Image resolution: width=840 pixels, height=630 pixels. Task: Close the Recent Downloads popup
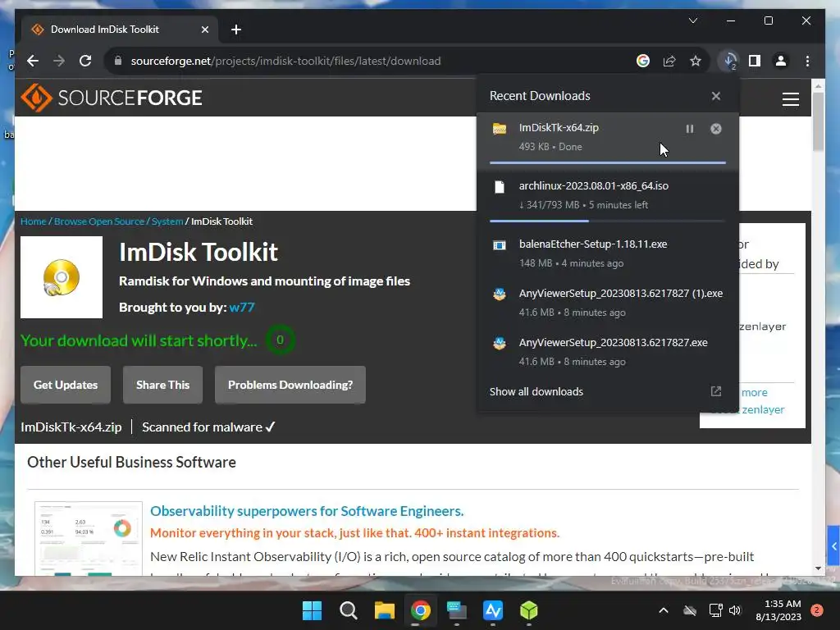(x=715, y=96)
